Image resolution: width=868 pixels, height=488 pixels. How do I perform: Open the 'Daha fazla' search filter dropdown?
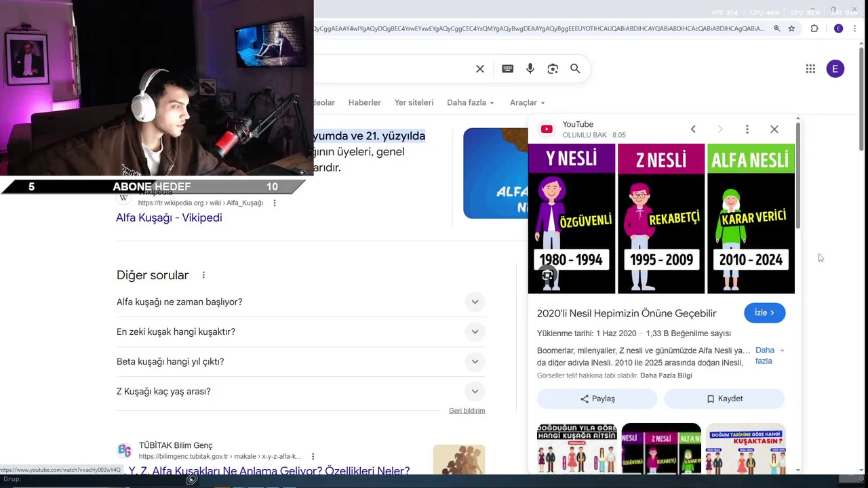point(471,102)
